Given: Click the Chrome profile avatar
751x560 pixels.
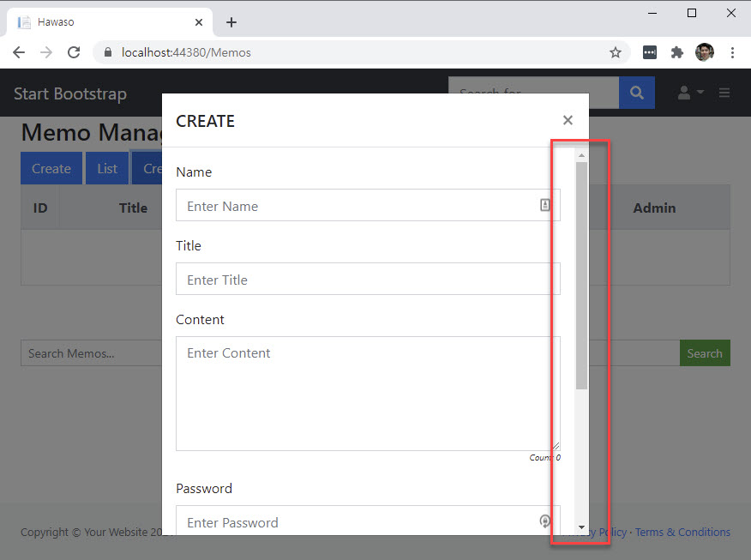Looking at the screenshot, I should tap(705, 52).
